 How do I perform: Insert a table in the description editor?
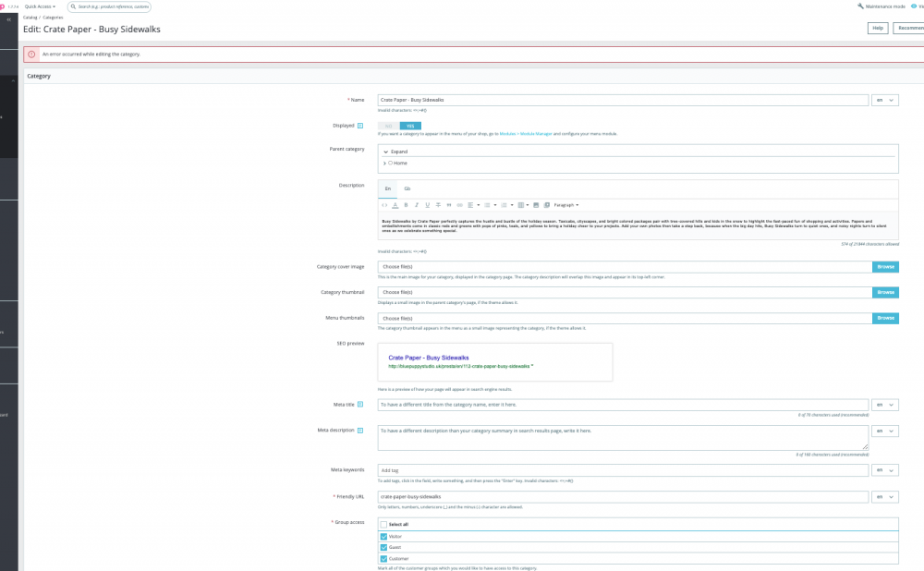520,204
